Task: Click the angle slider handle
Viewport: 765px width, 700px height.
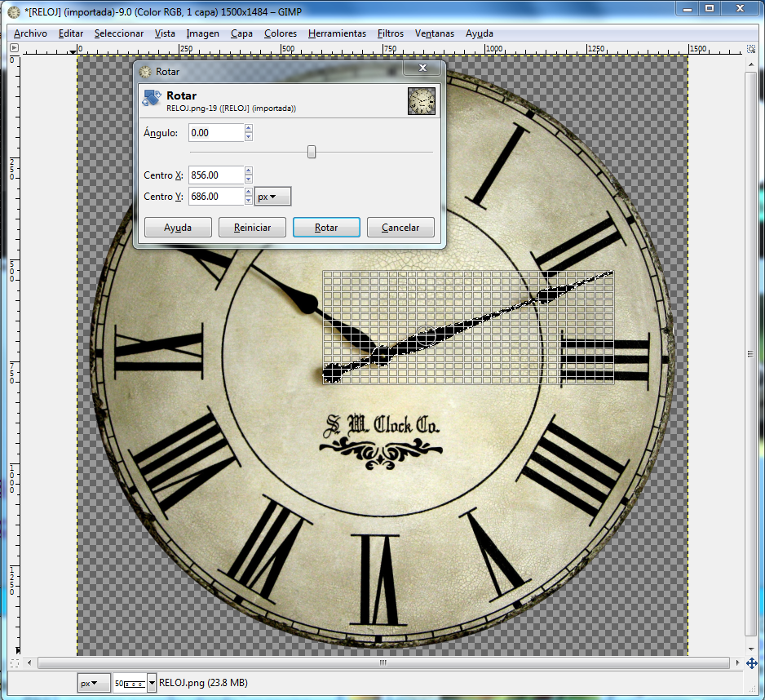Action: pos(312,152)
